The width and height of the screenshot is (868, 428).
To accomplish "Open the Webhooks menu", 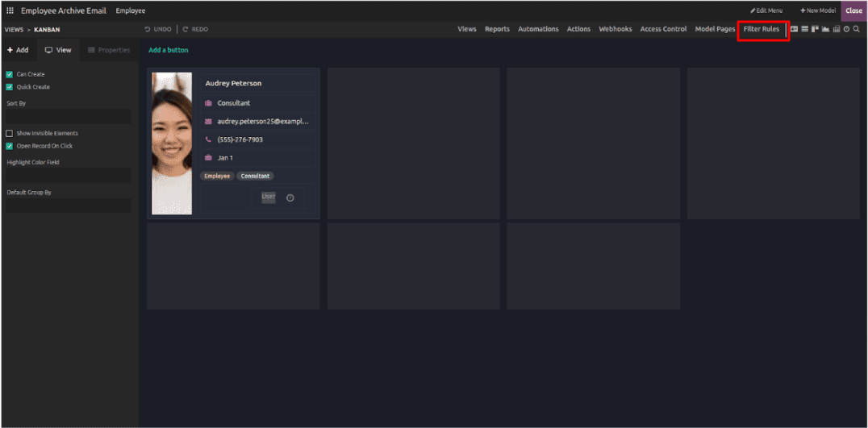I will [x=615, y=29].
